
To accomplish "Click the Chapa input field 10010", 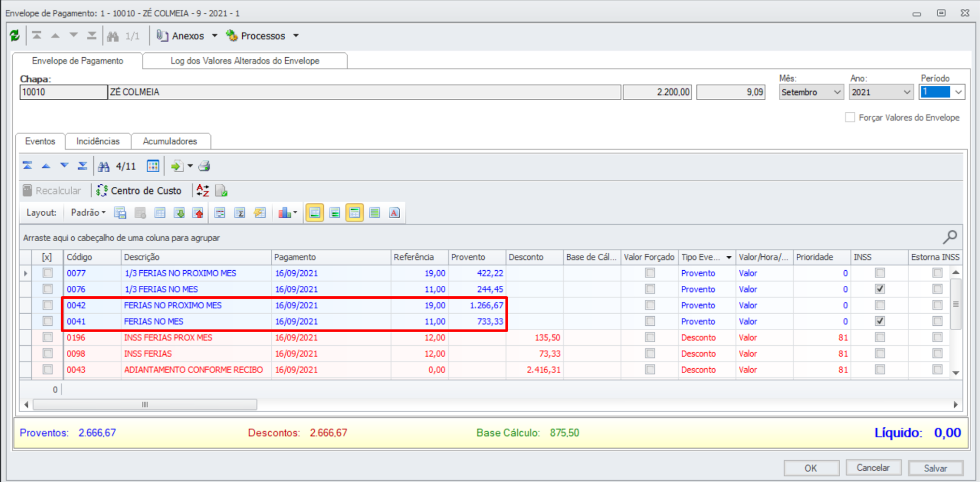I will (63, 92).
